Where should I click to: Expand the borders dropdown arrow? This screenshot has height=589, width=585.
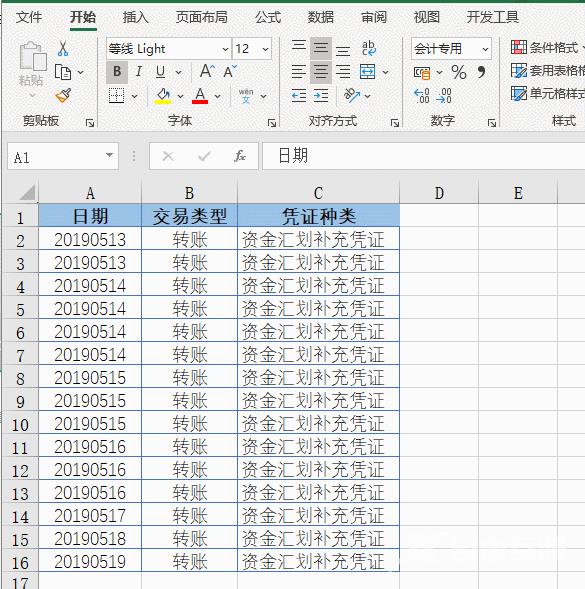pos(134,97)
